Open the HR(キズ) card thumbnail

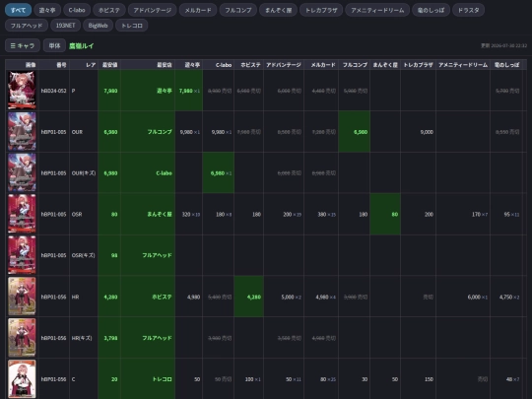[x=22, y=337]
